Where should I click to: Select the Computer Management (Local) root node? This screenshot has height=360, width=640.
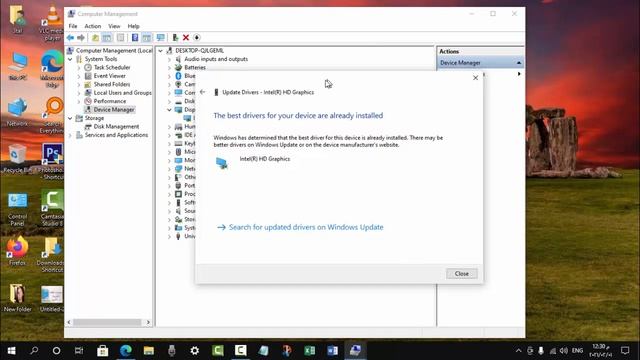click(114, 51)
